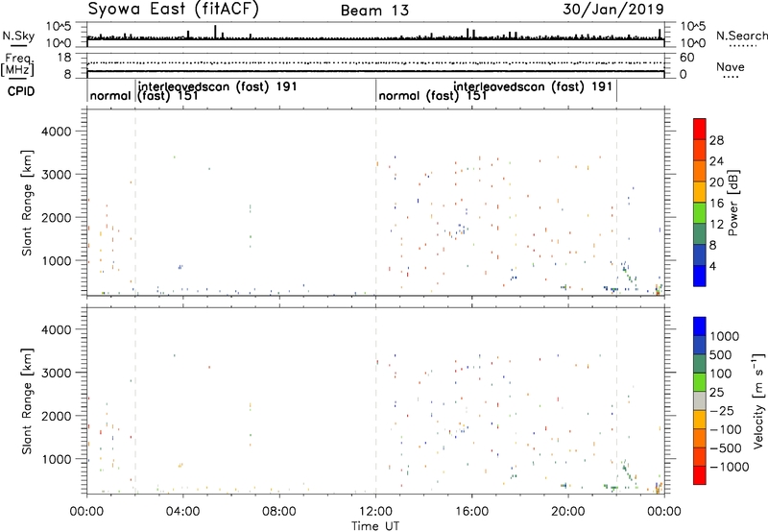Screen dimensions: 768x532
Task: Click the 08:00 time axis label
Action: [278, 510]
